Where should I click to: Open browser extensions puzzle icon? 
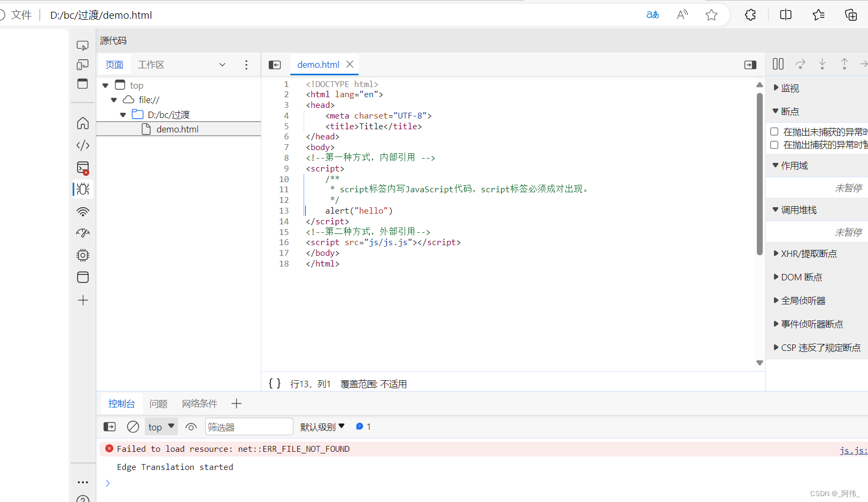[x=750, y=15]
